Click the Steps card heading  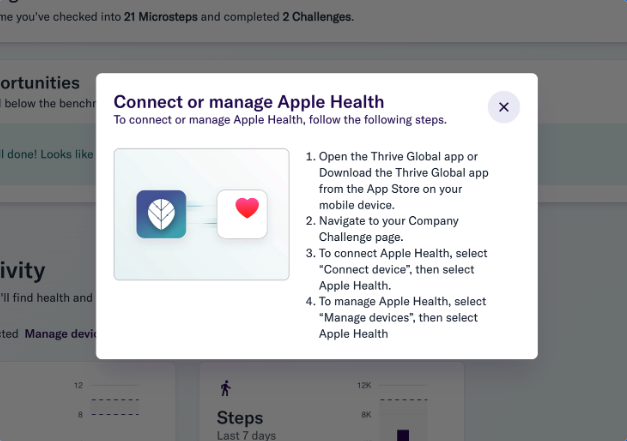240,418
